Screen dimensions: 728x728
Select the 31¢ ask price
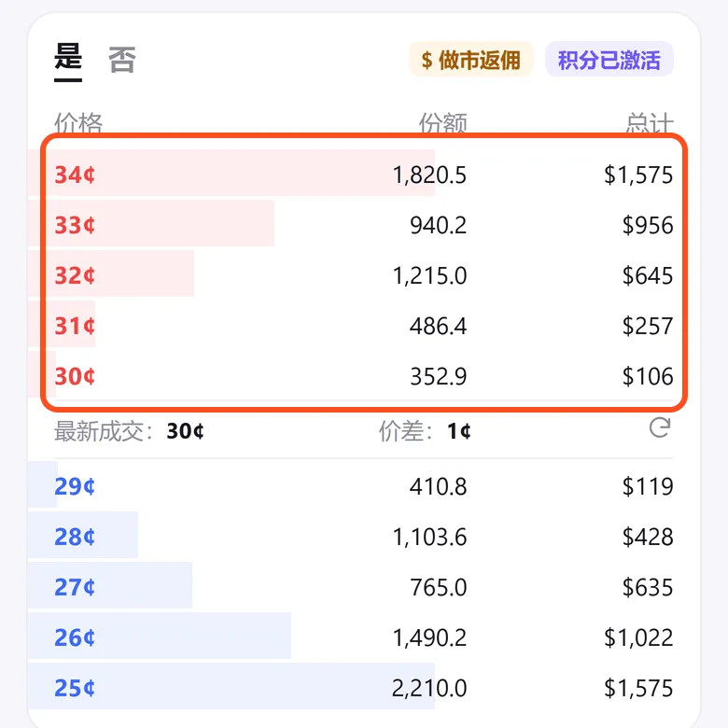(75, 326)
